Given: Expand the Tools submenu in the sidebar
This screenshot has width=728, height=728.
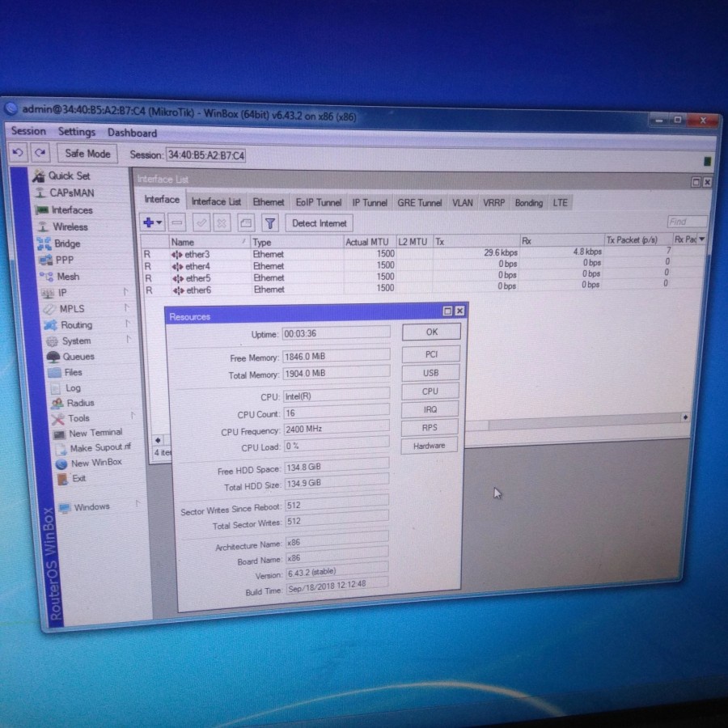Looking at the screenshot, I should (x=78, y=418).
